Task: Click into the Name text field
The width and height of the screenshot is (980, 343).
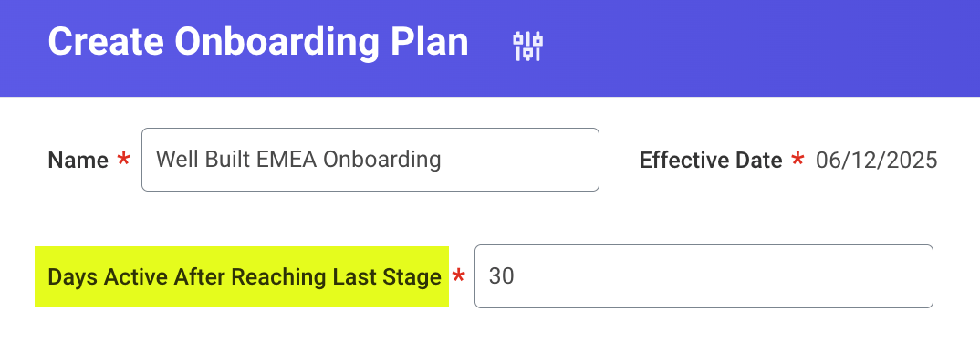Action: pyautogui.click(x=370, y=160)
